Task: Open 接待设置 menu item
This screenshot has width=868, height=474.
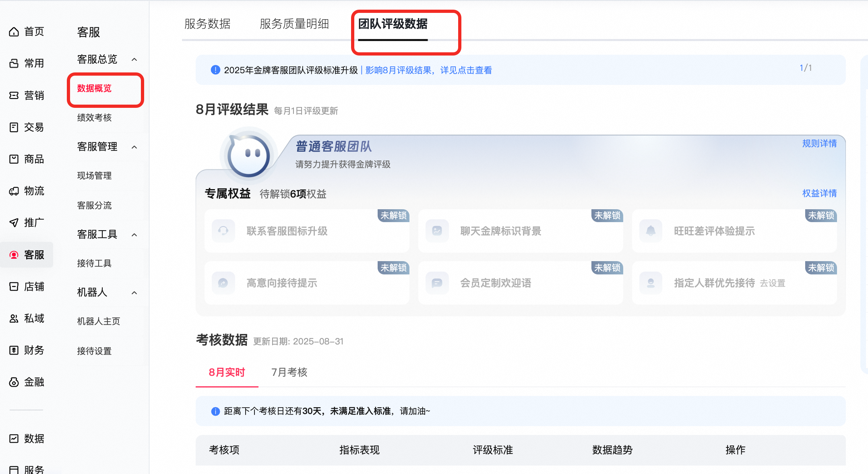Action: click(x=94, y=351)
